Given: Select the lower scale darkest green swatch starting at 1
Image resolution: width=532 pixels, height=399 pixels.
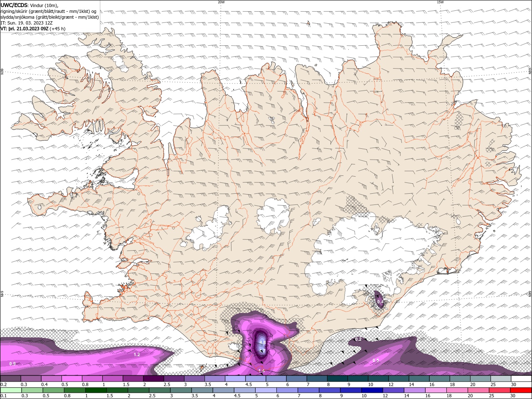Looking at the screenshot, I should [x=96, y=390].
